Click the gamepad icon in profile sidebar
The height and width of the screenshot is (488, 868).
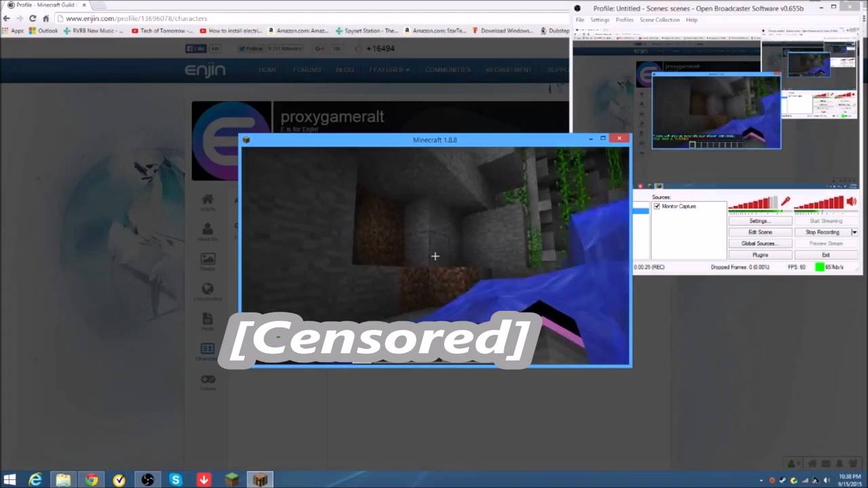(208, 379)
